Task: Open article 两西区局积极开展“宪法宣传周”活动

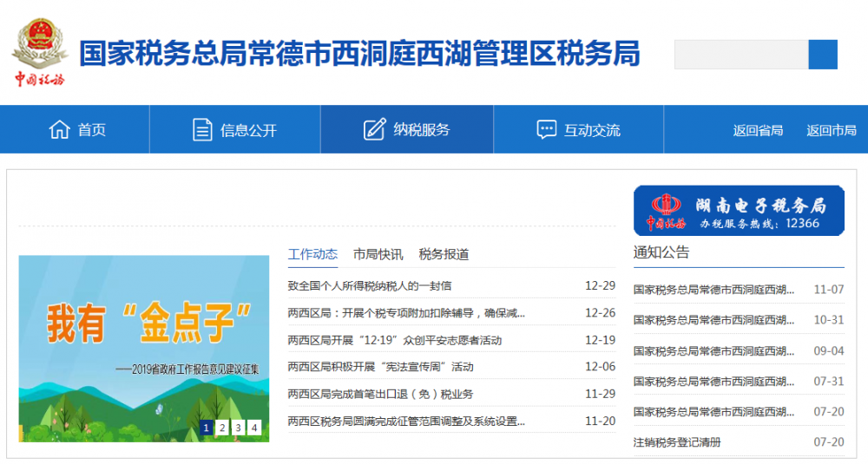Action: point(381,367)
